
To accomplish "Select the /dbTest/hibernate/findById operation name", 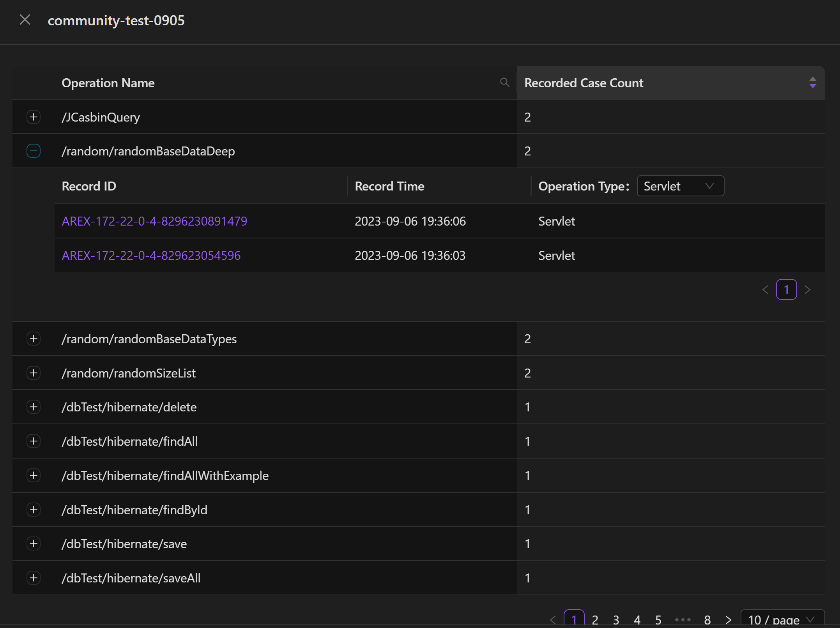I will coord(134,510).
